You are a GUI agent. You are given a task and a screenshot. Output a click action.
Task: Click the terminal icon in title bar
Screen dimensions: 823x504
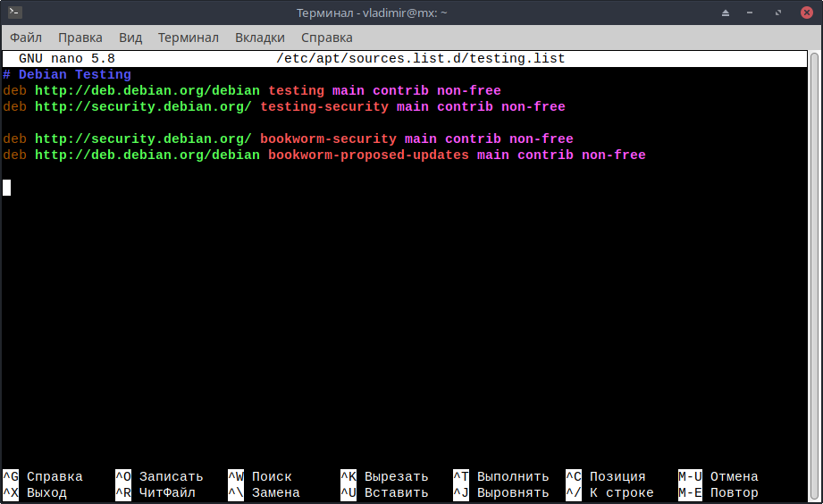pyautogui.click(x=14, y=13)
